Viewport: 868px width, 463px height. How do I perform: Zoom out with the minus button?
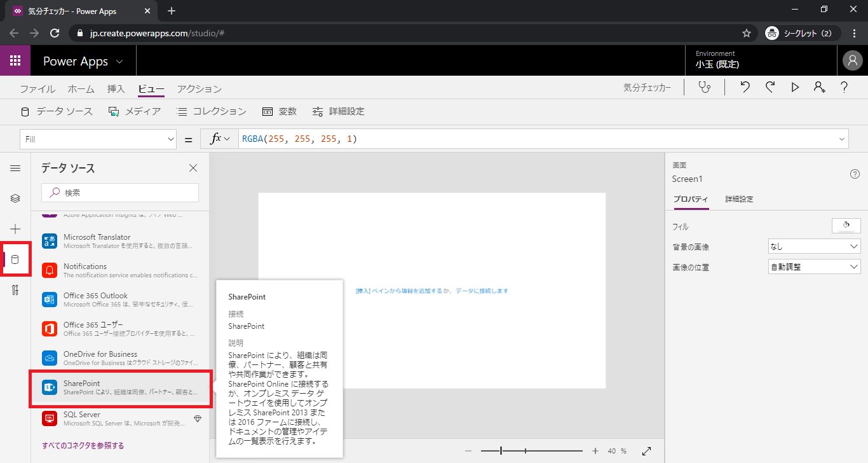coord(468,451)
